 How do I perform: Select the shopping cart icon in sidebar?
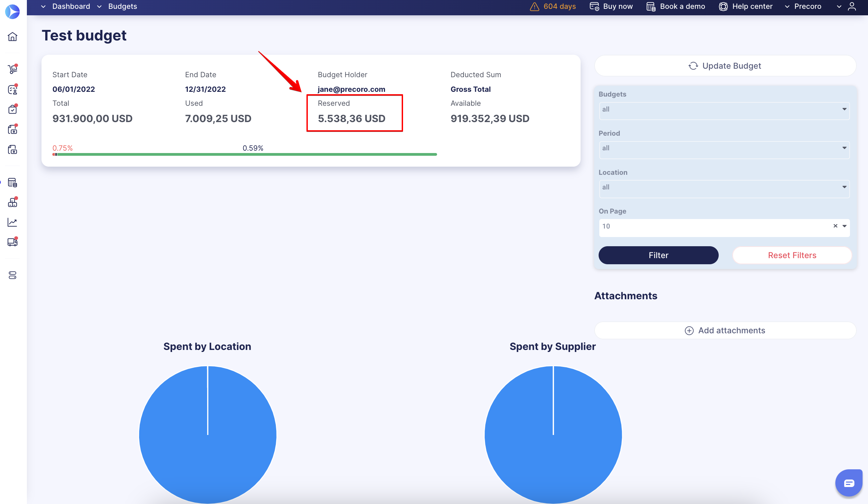click(12, 69)
